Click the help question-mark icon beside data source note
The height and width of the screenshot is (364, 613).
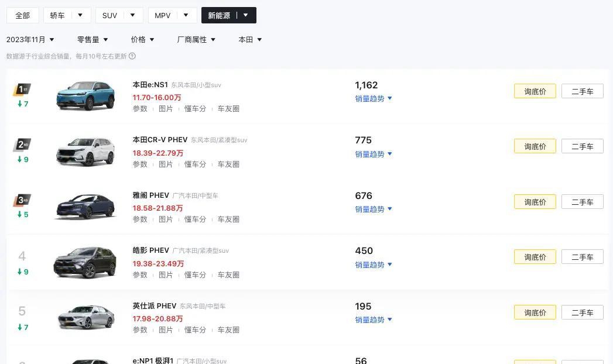point(132,56)
